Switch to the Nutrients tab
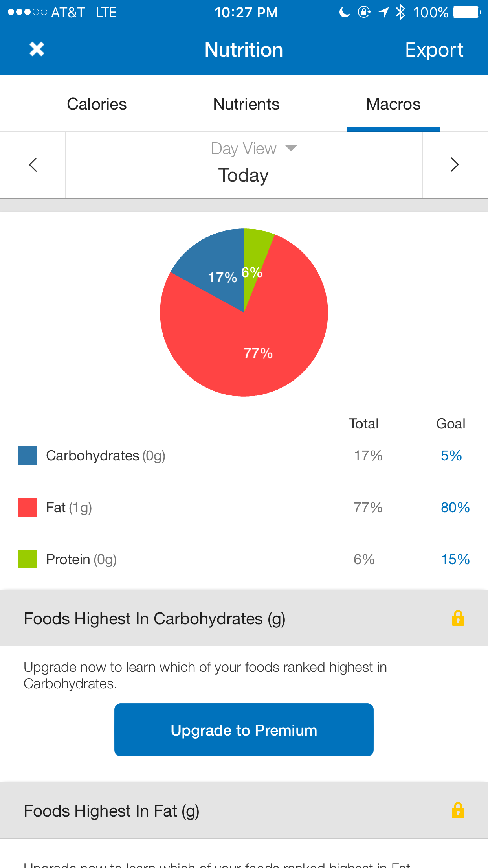 point(246,104)
